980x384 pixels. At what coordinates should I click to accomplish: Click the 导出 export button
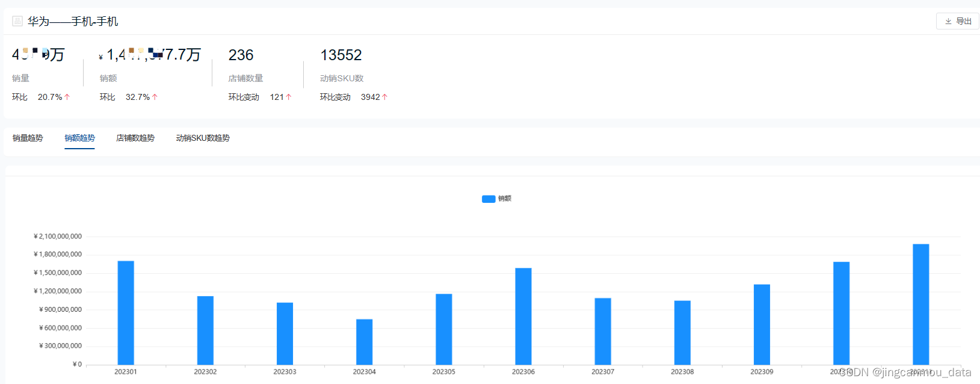957,21
